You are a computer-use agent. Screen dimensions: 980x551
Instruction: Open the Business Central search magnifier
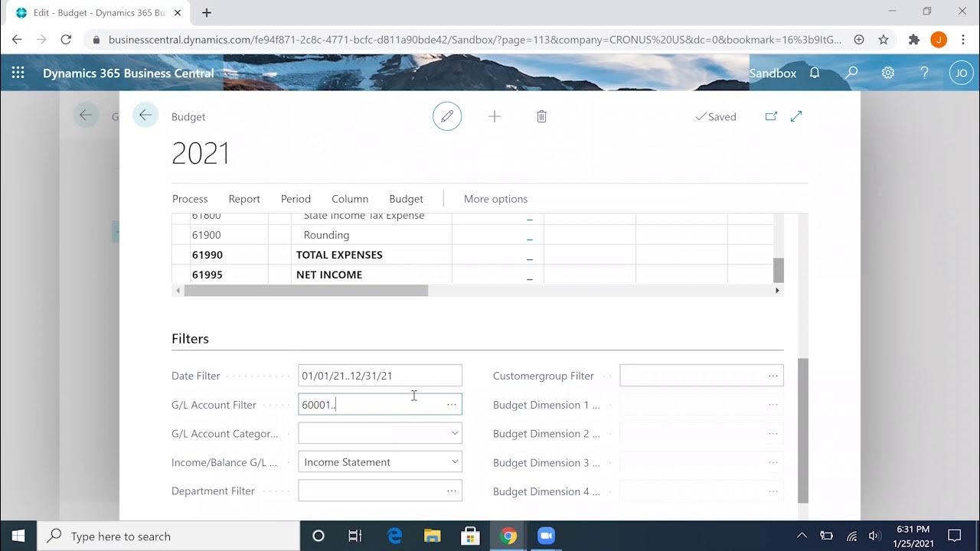(851, 73)
